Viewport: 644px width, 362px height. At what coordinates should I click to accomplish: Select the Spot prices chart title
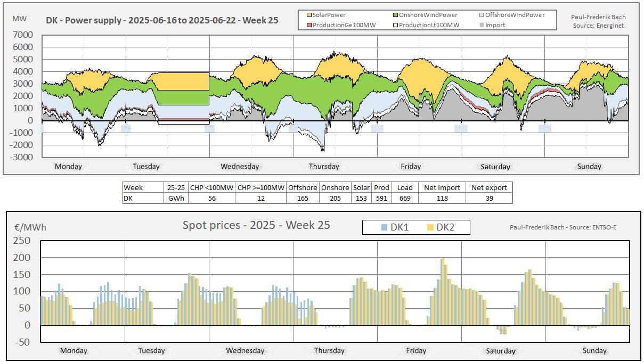pyautogui.click(x=256, y=225)
